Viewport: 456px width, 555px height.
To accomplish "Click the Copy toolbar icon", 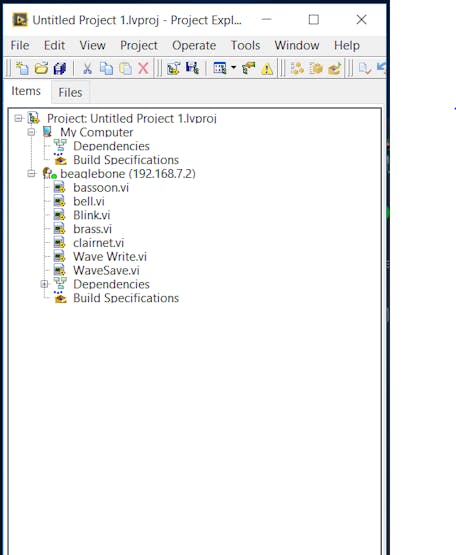I will pos(106,68).
